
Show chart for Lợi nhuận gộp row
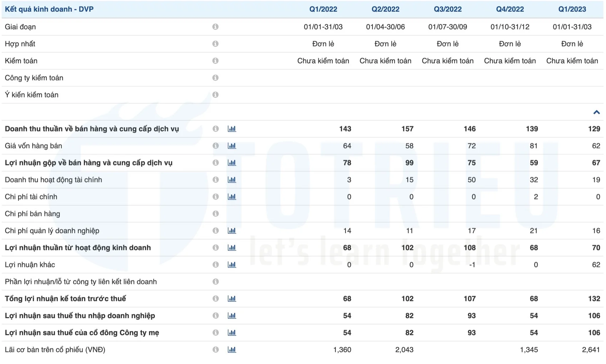pyautogui.click(x=232, y=163)
